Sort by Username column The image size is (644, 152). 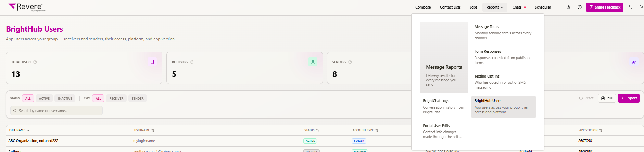(x=144, y=130)
